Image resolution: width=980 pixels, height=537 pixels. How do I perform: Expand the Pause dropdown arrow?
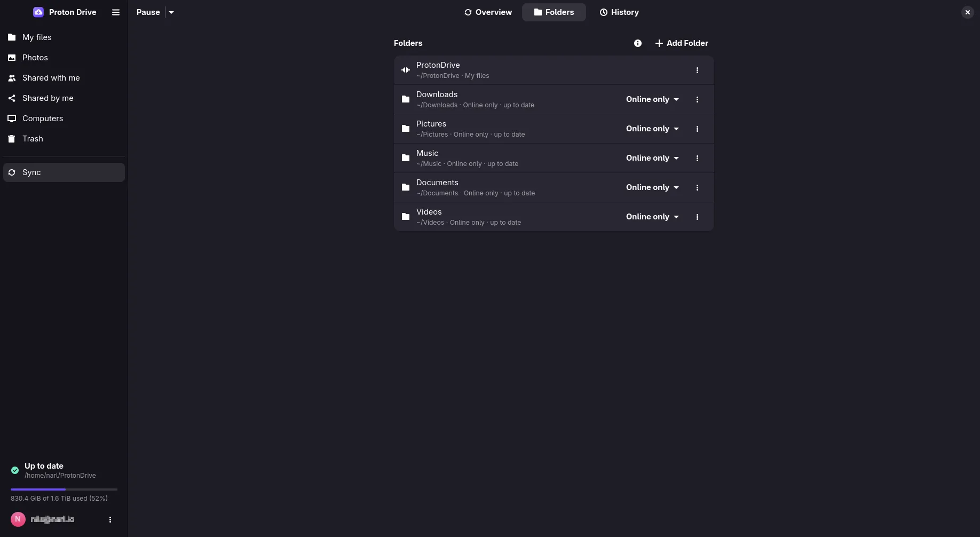pyautogui.click(x=171, y=12)
